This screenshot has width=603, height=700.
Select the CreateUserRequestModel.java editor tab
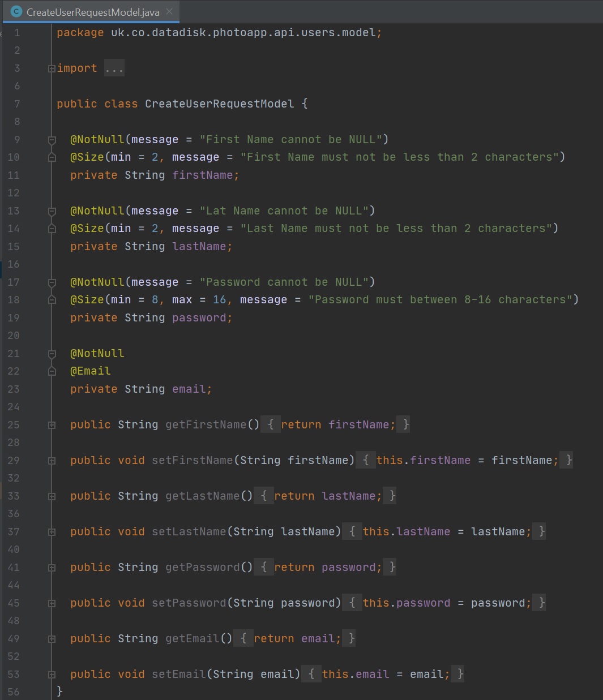(x=92, y=12)
